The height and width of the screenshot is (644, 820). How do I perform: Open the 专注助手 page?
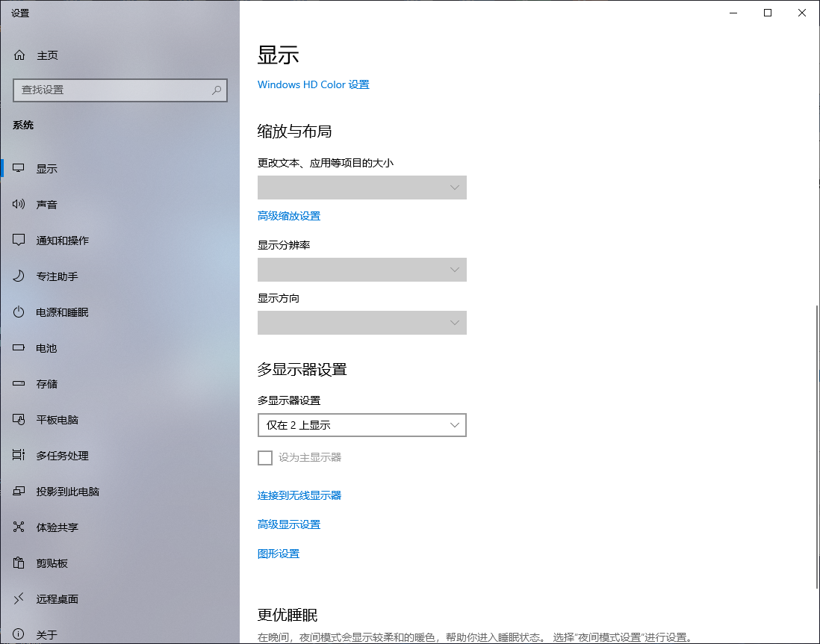tap(119, 276)
